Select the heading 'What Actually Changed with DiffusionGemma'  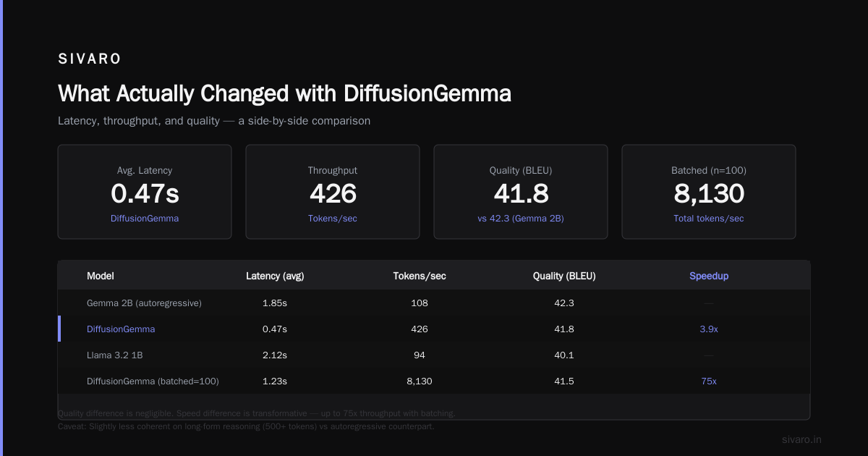pos(284,93)
